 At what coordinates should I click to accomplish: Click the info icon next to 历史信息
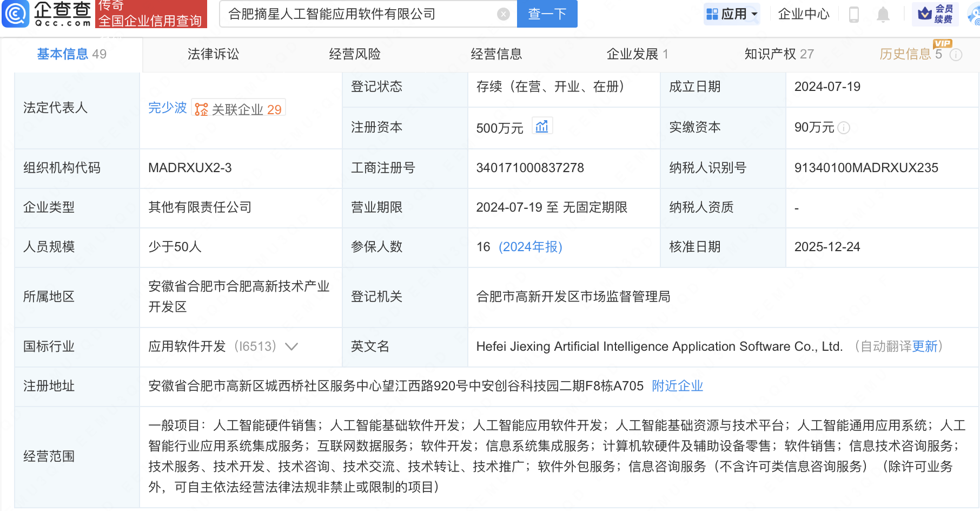coord(956,55)
